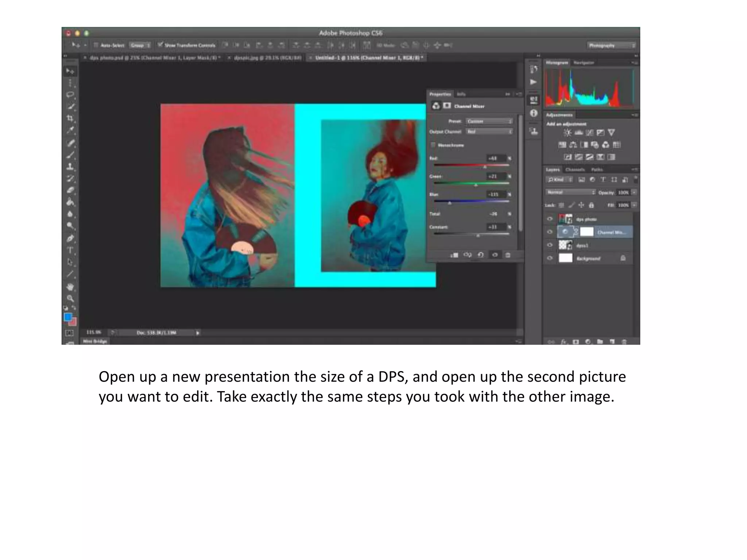This screenshot has width=747, height=560.
Task: Select the Eyedropper tool
Action: coord(70,130)
